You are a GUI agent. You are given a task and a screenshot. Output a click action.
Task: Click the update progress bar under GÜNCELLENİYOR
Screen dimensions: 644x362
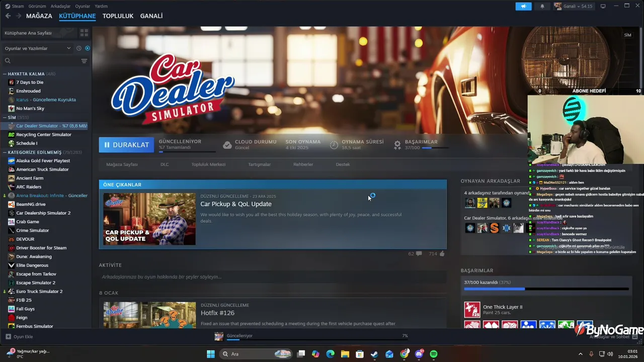[187, 151]
